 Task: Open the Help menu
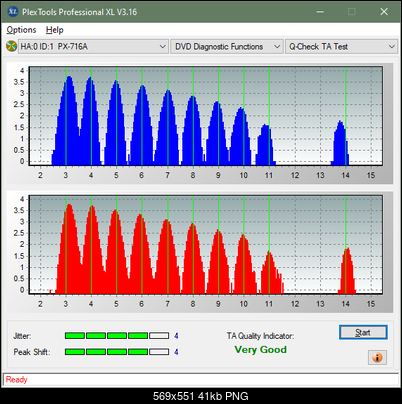pyautogui.click(x=54, y=30)
